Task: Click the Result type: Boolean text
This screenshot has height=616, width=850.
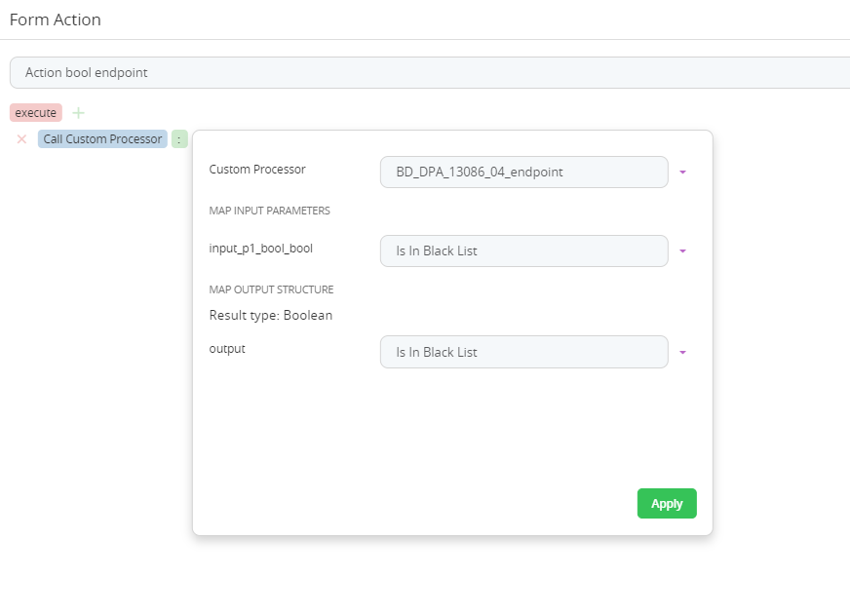Action: [x=271, y=315]
